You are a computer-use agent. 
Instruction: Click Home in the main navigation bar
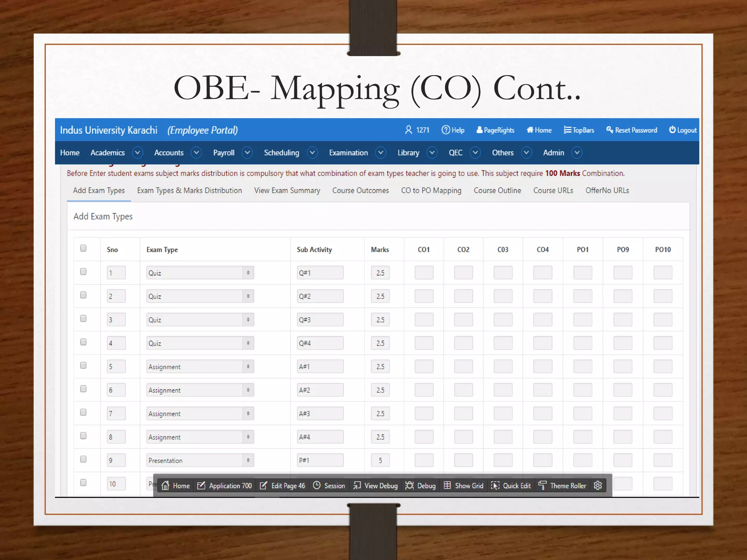point(70,153)
